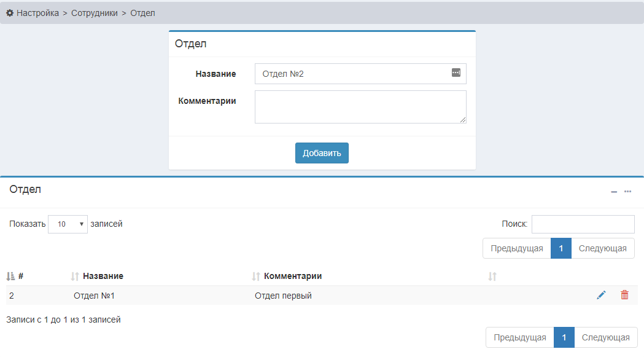Sort table by the Название column
This screenshot has height=357, width=644.
pyautogui.click(x=103, y=277)
